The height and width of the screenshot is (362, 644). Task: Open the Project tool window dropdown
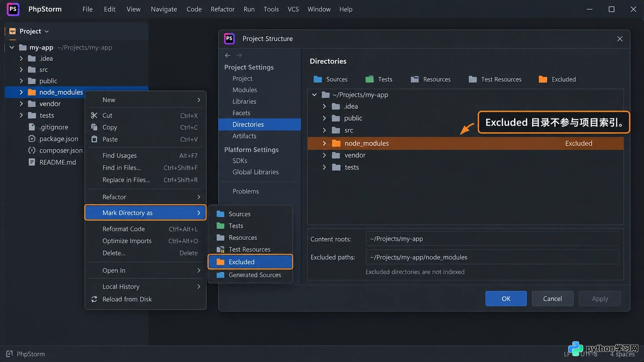47,31
